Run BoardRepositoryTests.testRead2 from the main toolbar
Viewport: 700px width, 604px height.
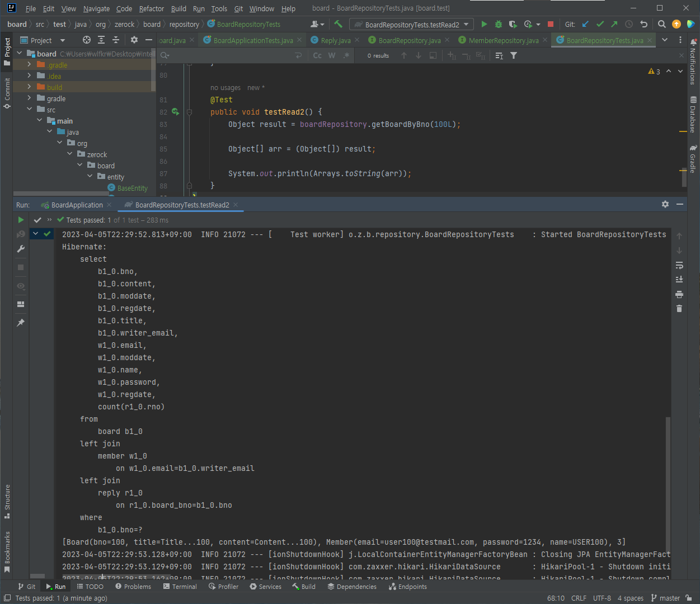[484, 24]
